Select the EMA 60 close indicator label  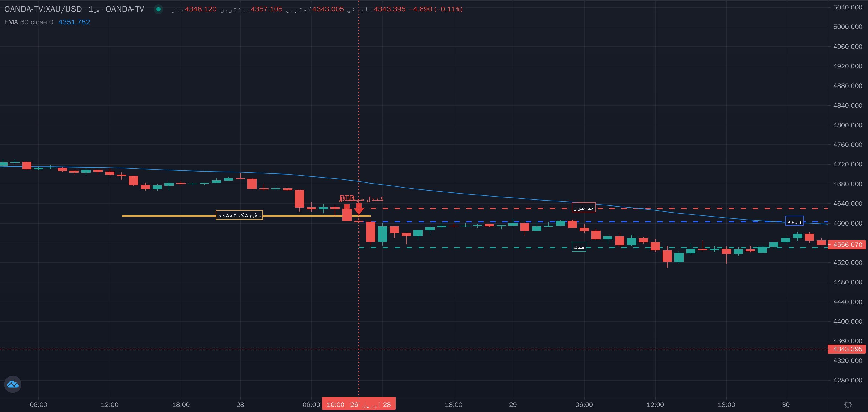tap(29, 22)
